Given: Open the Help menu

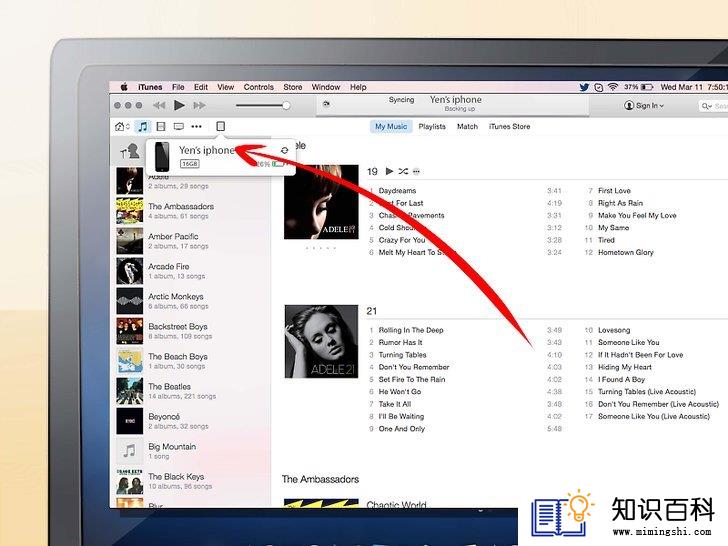Looking at the screenshot, I should pos(358,87).
